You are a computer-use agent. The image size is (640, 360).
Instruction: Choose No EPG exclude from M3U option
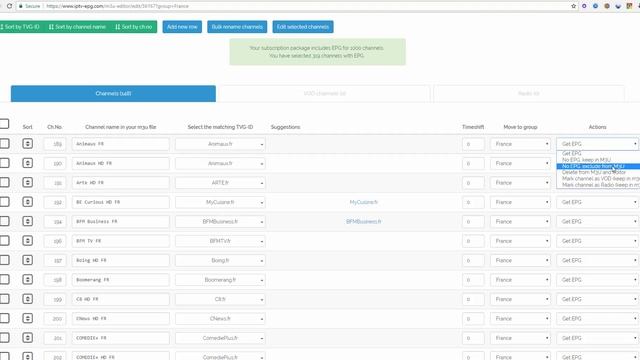tap(598, 166)
